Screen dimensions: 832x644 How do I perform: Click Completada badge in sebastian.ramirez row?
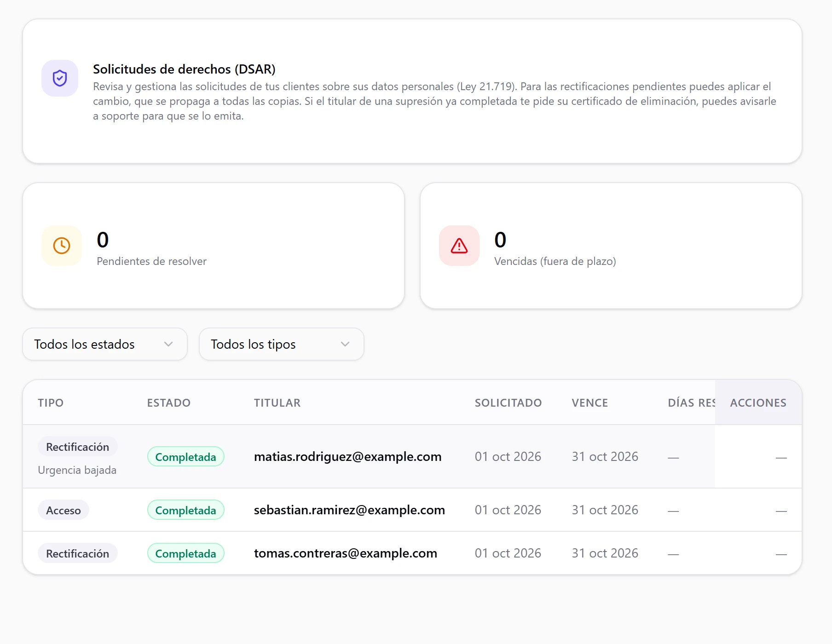186,510
